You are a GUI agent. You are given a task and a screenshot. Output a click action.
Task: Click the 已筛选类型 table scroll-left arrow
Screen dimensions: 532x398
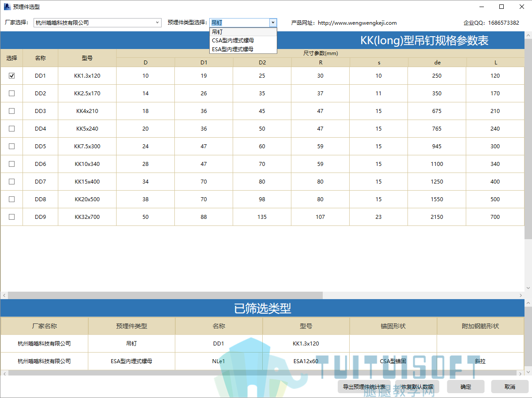4,373
